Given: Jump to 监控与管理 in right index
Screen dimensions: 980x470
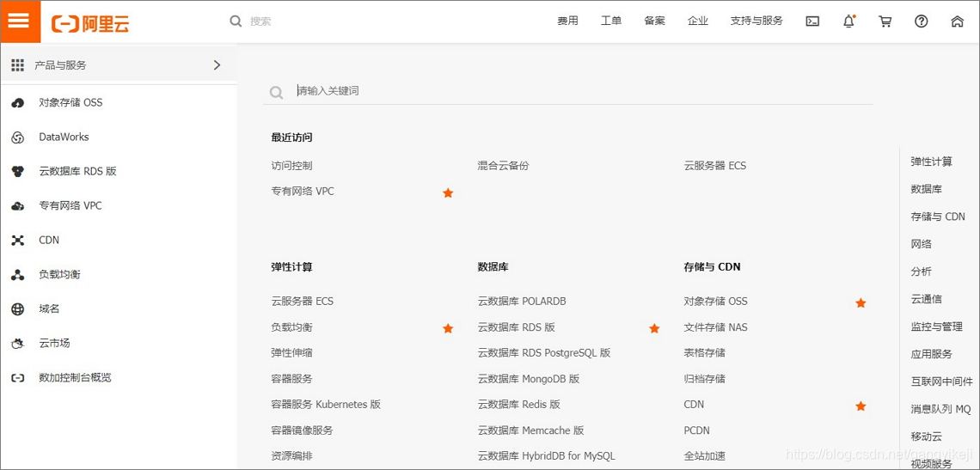Looking at the screenshot, I should 936,327.
